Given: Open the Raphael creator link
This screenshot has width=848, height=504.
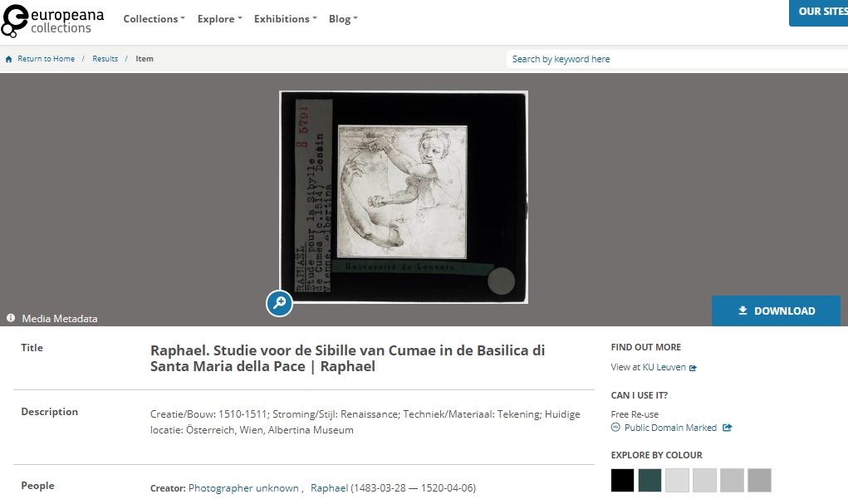Looking at the screenshot, I should pyautogui.click(x=330, y=487).
